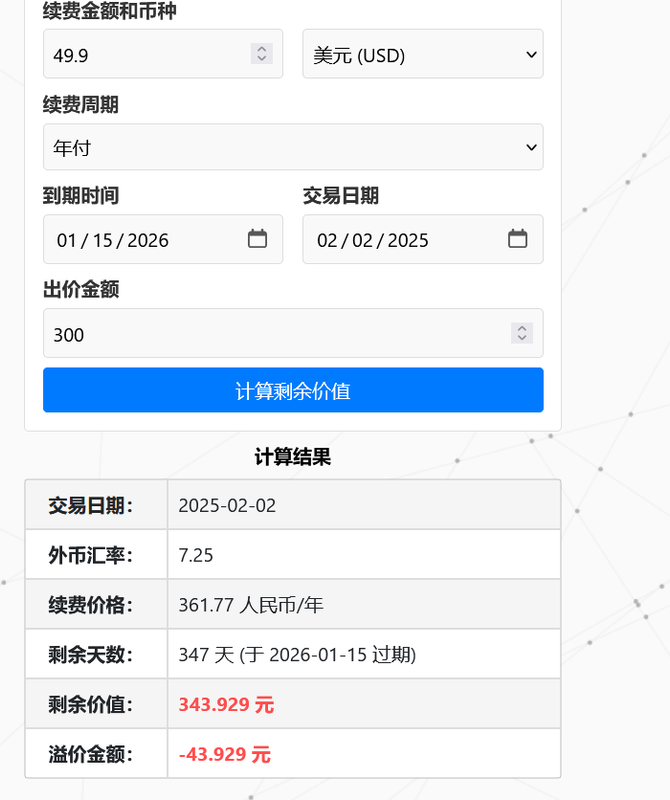Image resolution: width=670 pixels, height=800 pixels.
Task: Click the stepper arrows on renewal amount 49.9
Action: (262, 54)
